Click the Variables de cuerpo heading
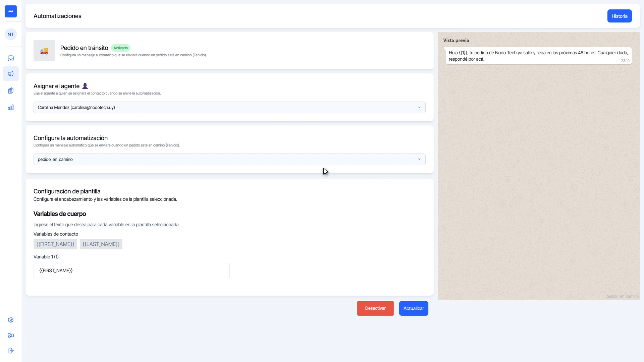 tap(60, 214)
